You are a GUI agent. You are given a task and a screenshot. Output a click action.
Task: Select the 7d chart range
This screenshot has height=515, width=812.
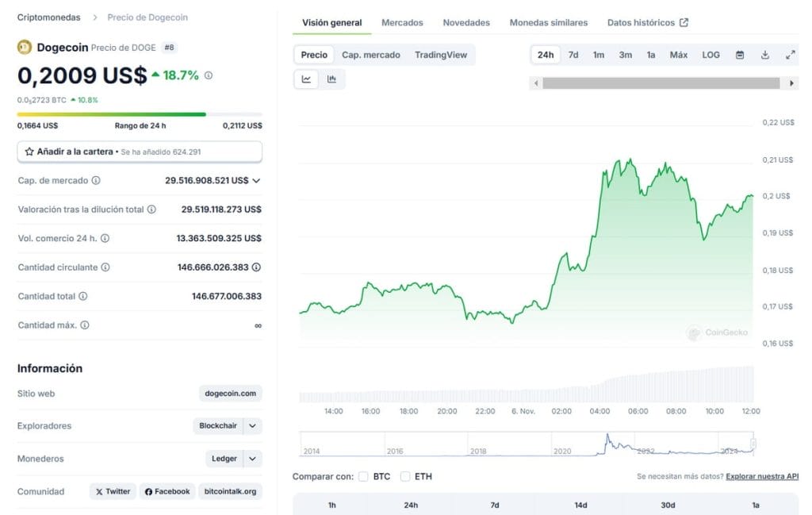point(573,55)
